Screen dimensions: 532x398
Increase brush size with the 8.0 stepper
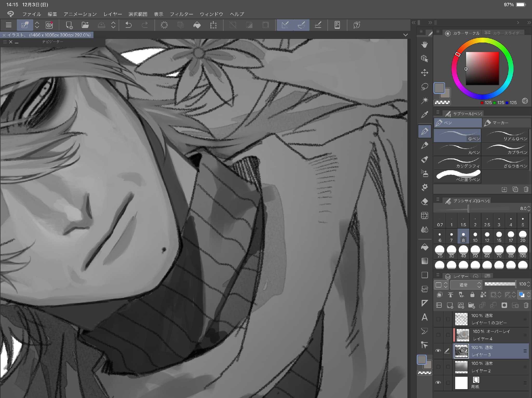pyautogui.click(x=529, y=207)
